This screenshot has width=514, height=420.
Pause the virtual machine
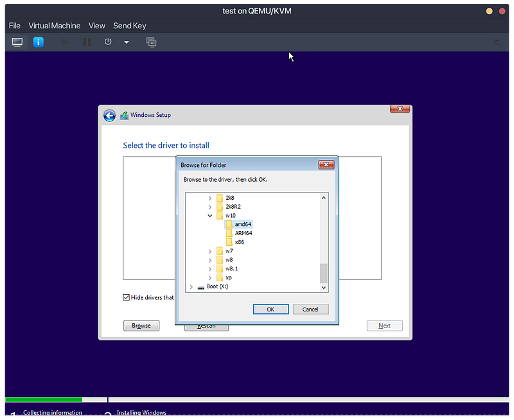87,42
